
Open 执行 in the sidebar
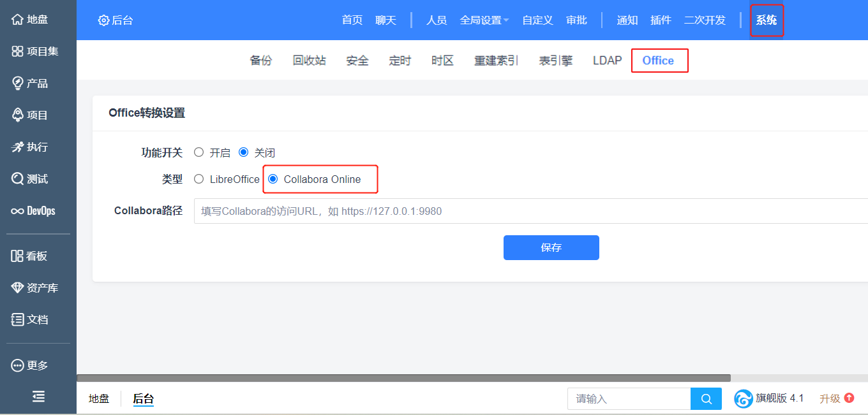tap(30, 147)
